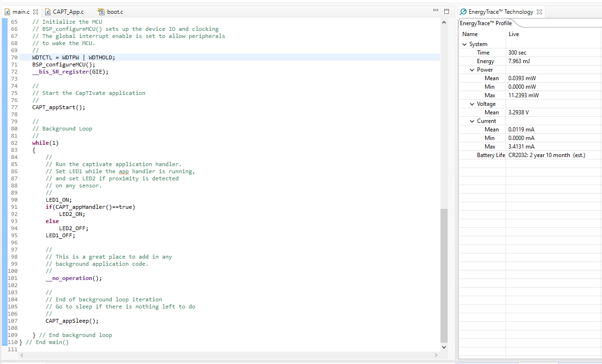This screenshot has height=364, width=602.
Task: Click the CR2032 battery life estimate
Action: point(546,155)
